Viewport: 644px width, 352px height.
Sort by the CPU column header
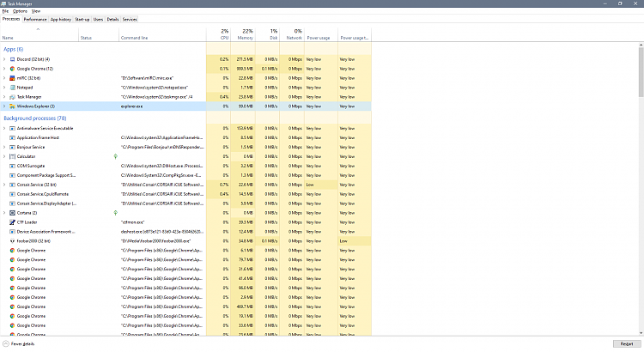tap(218, 34)
